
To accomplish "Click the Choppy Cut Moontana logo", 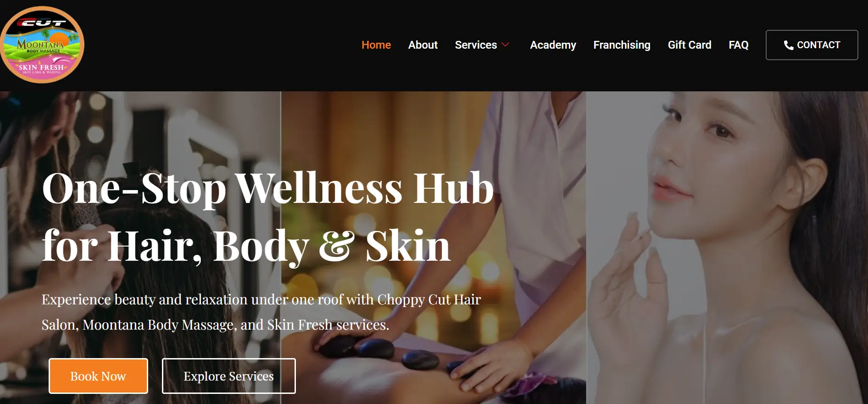I will [x=42, y=45].
